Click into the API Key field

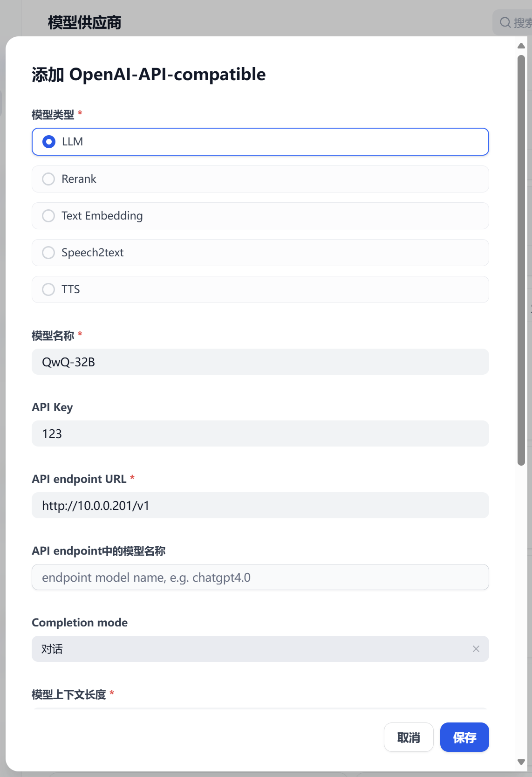pyautogui.click(x=260, y=434)
